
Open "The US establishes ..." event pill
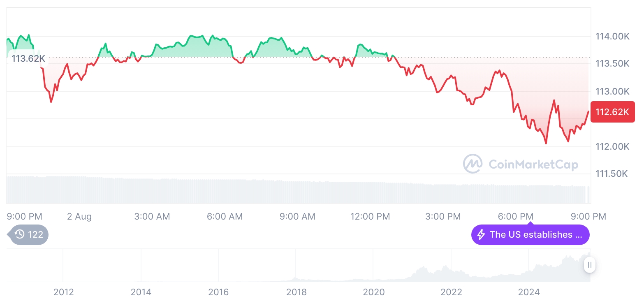[530, 235]
